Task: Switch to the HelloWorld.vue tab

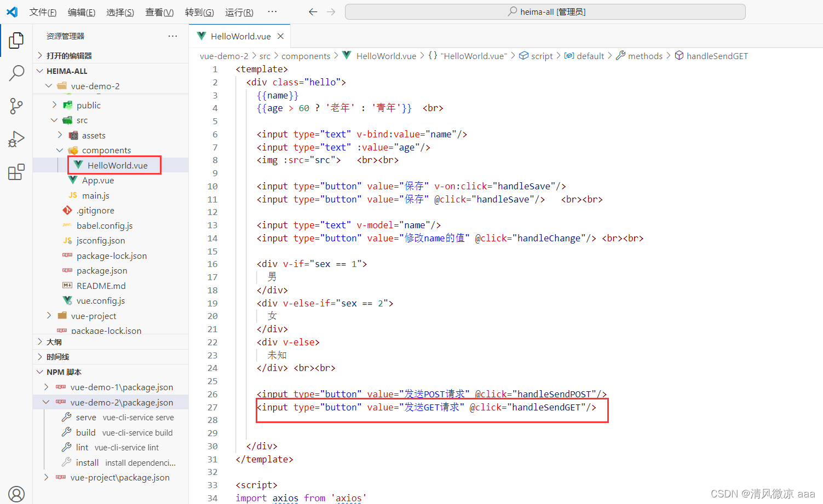Action: 240,36
